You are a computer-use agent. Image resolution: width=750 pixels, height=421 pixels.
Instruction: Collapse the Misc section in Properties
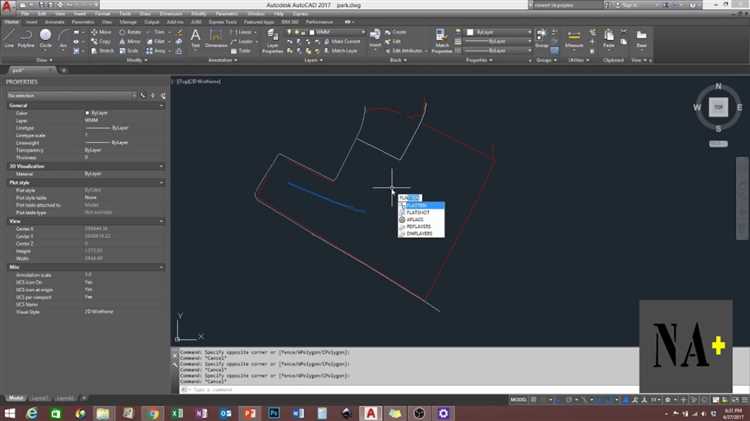[x=161, y=267]
